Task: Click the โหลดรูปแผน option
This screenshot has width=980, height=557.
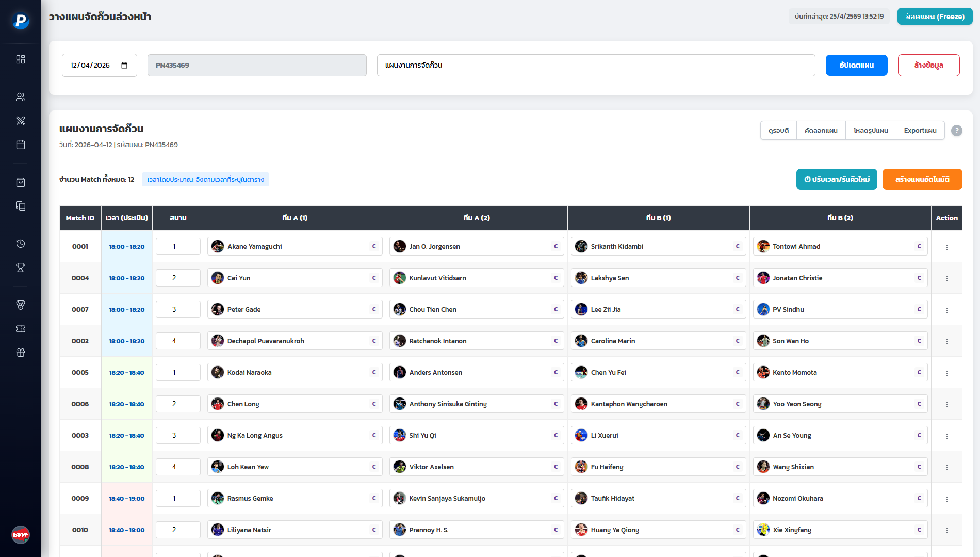Action: 870,131
